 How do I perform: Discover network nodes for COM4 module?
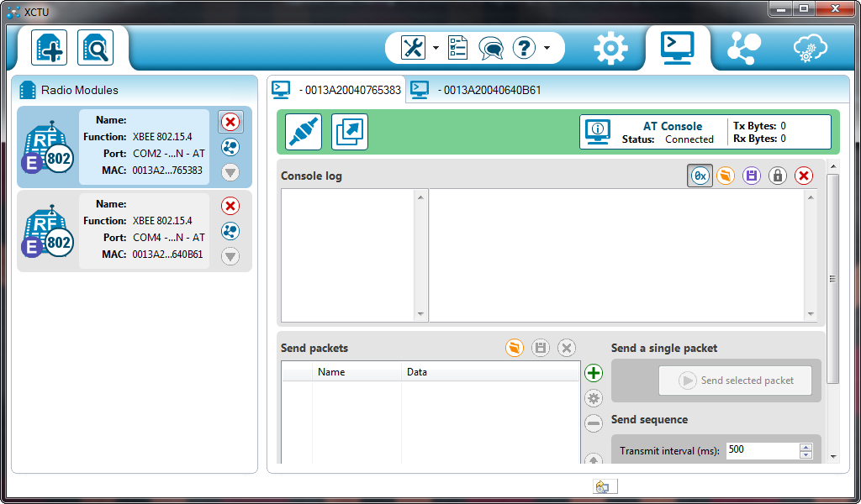pos(230,231)
